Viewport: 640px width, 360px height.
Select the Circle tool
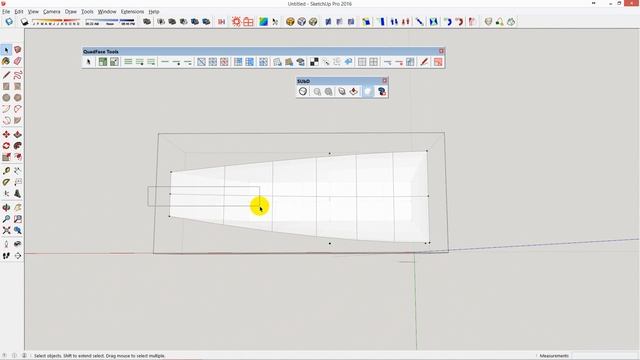tap(6, 98)
